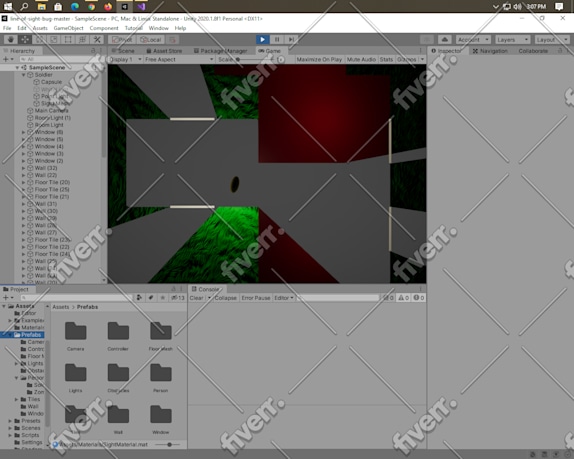Toggle Maximize On Play
The height and width of the screenshot is (459, 574).
pyautogui.click(x=319, y=59)
